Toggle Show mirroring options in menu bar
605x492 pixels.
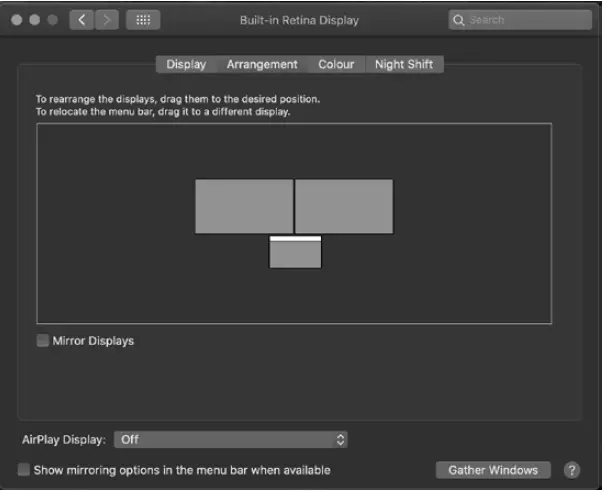[x=24, y=470]
